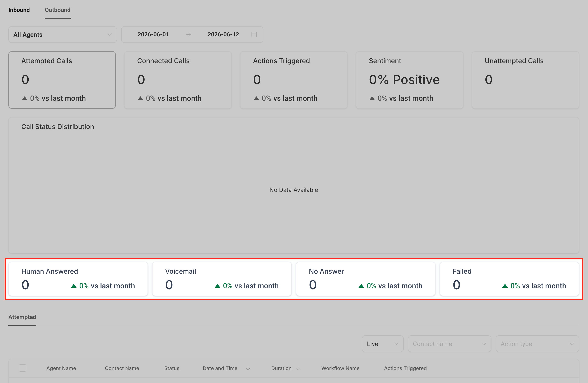Click Failed card green trend arrow
Image resolution: width=588 pixels, height=383 pixels.
(505, 286)
